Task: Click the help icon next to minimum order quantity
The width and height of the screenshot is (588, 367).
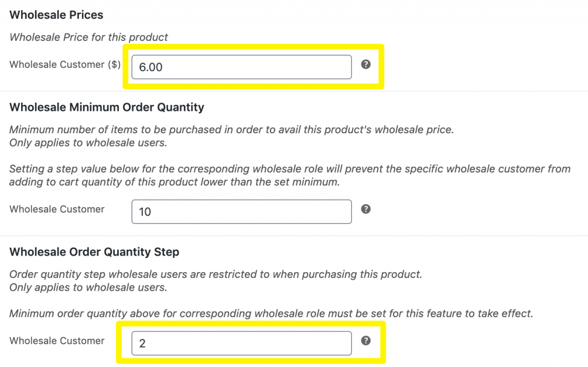Action: [366, 209]
